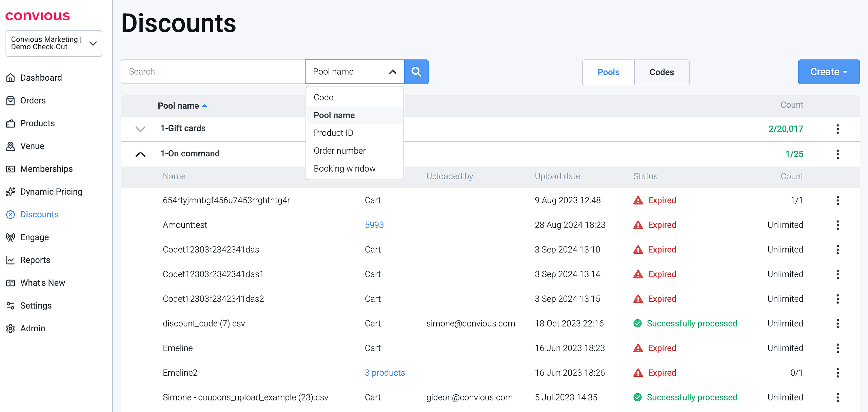Open the Admin gear icon
The height and width of the screenshot is (412, 868).
click(11, 328)
